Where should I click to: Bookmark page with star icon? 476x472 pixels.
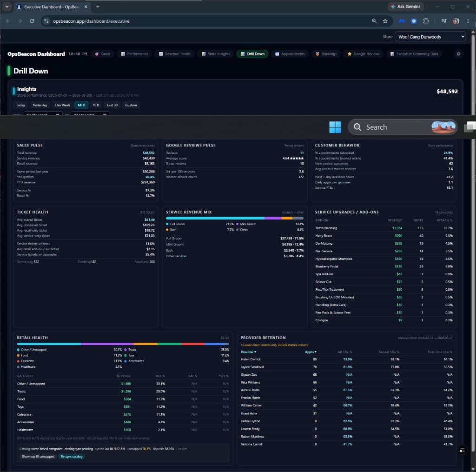385,21
